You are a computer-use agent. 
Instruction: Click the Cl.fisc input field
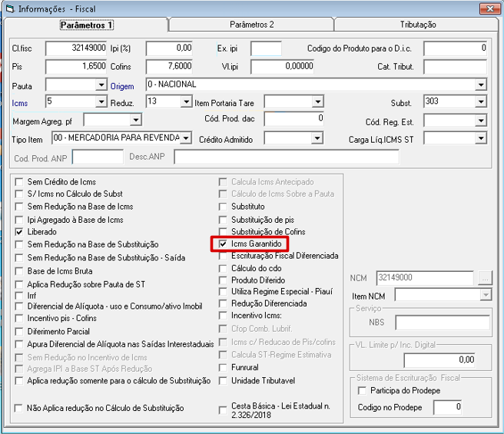coord(76,48)
